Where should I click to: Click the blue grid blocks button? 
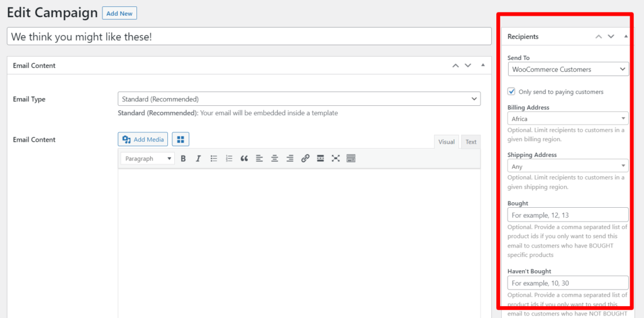(x=180, y=139)
